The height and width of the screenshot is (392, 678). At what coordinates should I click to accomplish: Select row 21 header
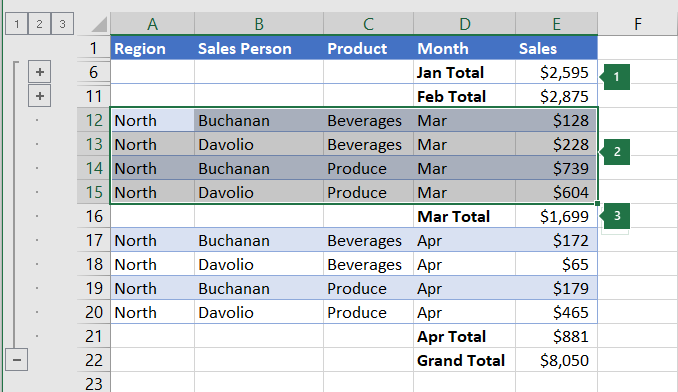click(93, 336)
